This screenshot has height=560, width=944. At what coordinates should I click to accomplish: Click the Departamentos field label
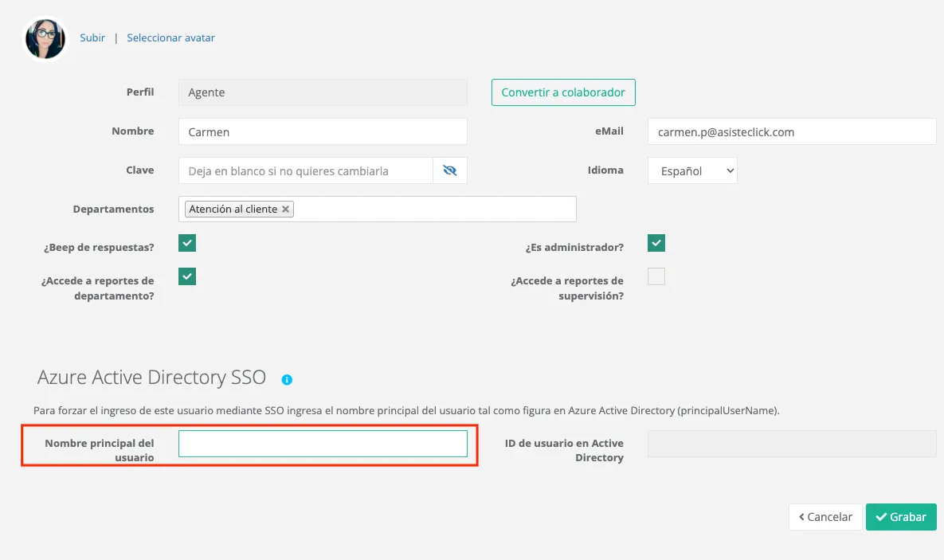(x=113, y=209)
